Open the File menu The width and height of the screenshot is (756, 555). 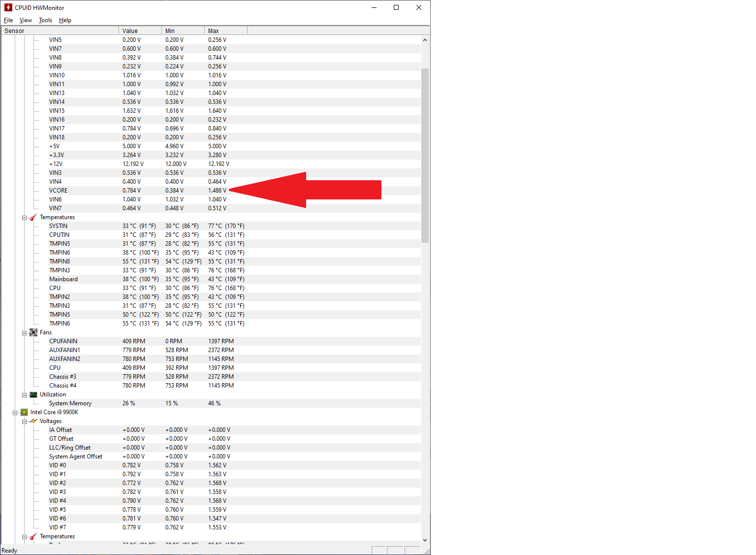[x=8, y=20]
